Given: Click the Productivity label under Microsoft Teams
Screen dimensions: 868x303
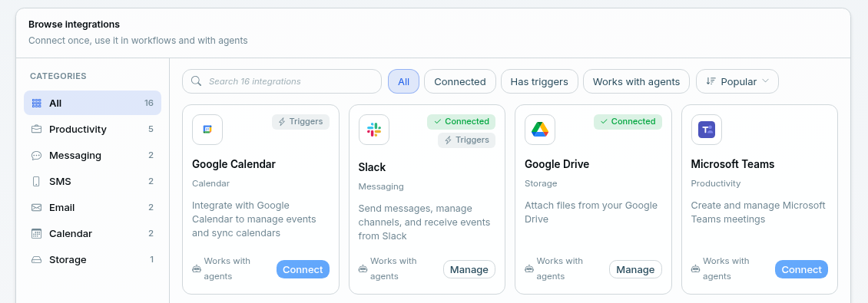Looking at the screenshot, I should coord(716,183).
